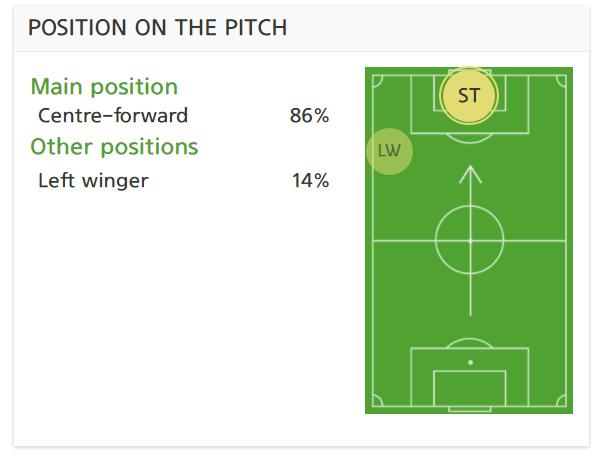This screenshot has height=458, width=598.
Task: Click the ST position marker on pitch
Action: pos(469,95)
